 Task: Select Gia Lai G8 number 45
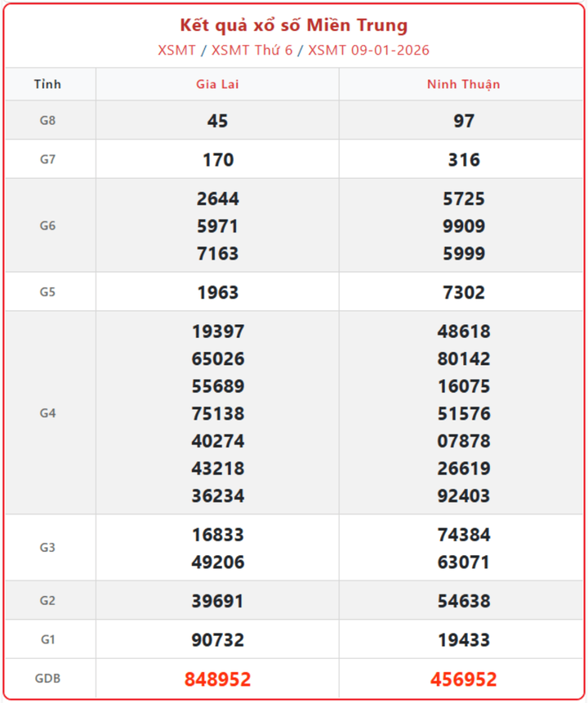point(217,121)
